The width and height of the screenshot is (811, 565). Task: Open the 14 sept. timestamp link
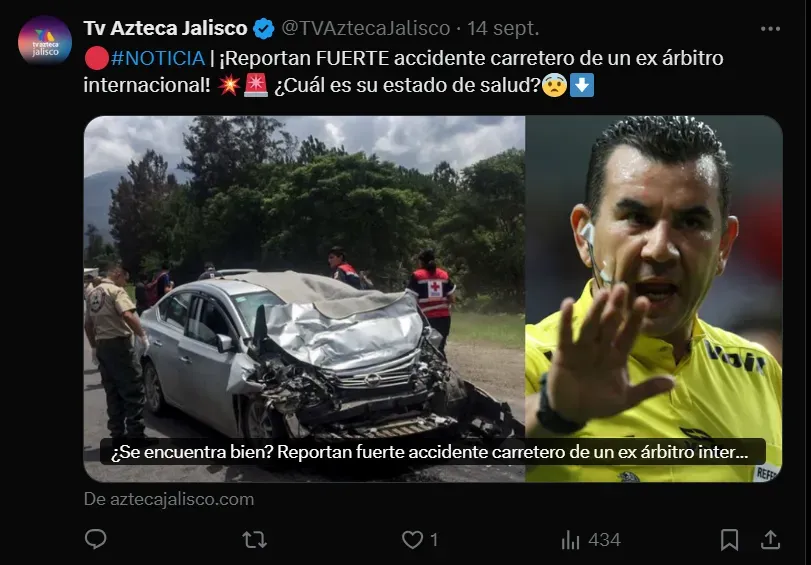click(x=503, y=28)
